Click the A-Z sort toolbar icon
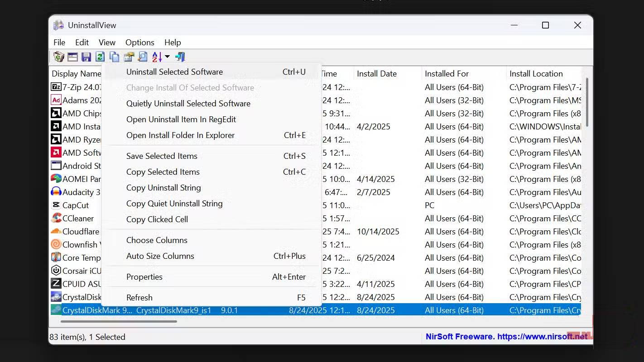This screenshot has width=644, height=362. tap(157, 57)
